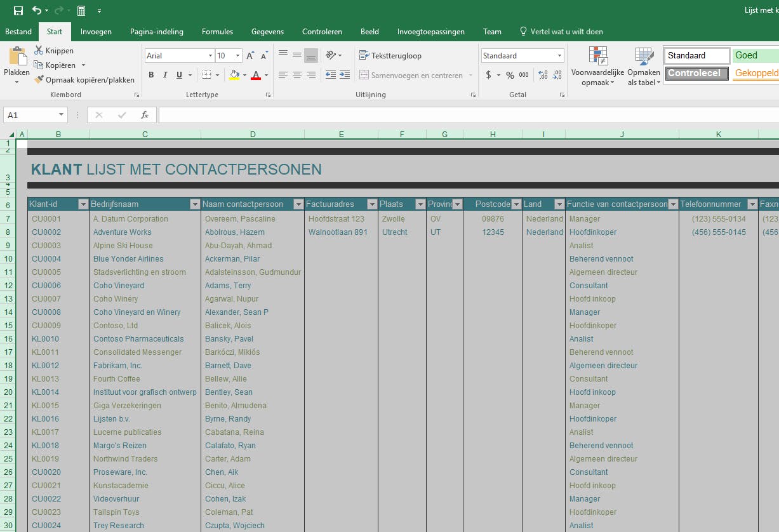Open the Arial font name dropdown
This screenshot has width=779, height=532.
coord(210,56)
